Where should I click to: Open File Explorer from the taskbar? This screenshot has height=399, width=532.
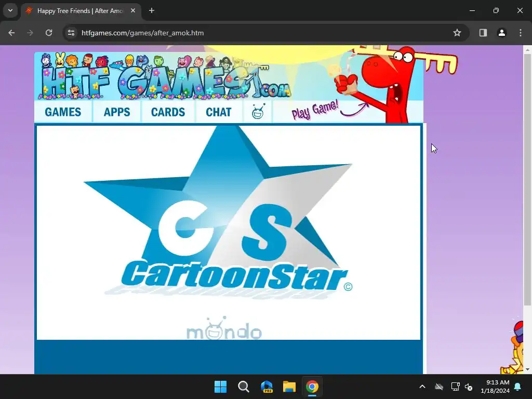289,387
